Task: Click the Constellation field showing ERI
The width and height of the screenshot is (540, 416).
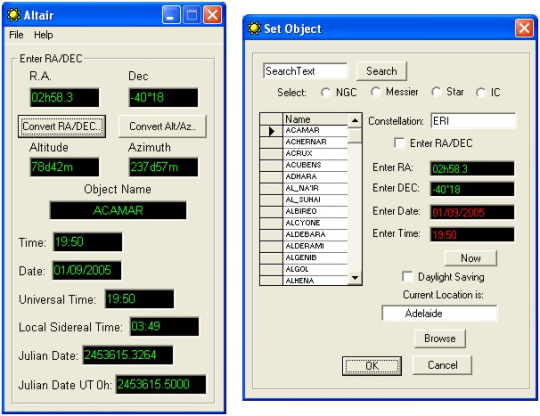Action: click(x=473, y=121)
